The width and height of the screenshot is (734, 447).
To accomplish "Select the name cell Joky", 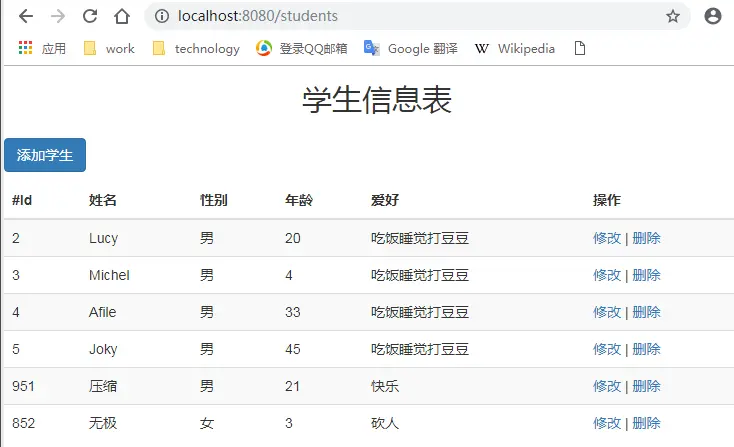I will [x=103, y=349].
